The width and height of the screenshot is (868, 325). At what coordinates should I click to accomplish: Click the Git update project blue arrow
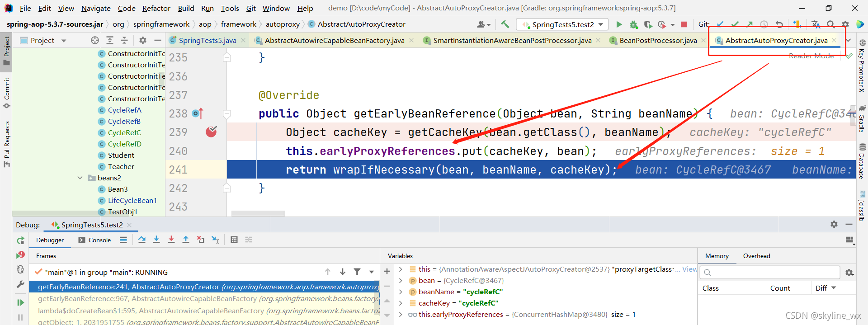(721, 24)
